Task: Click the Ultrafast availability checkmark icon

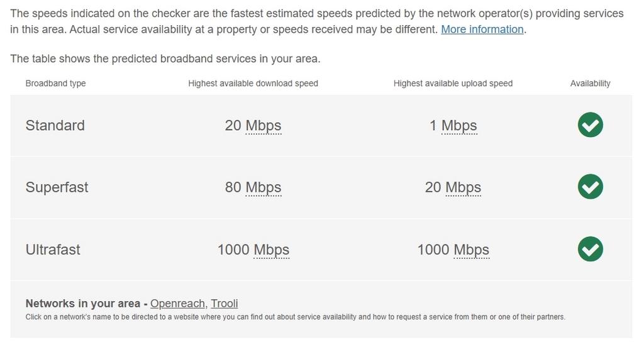Action: coord(590,249)
